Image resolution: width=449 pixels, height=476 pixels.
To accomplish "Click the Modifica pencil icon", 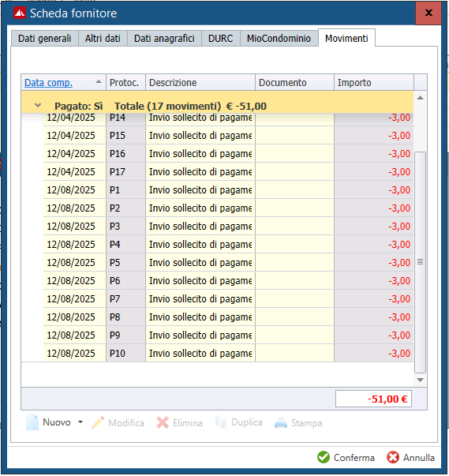I will tap(98, 422).
